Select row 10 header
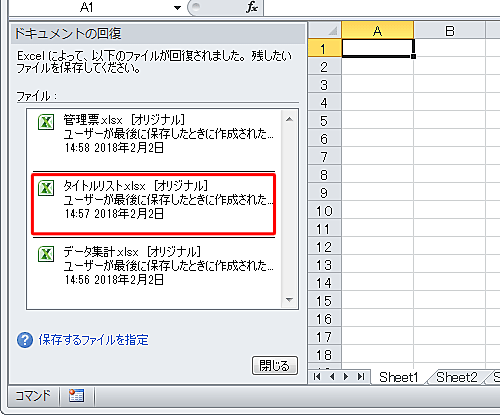The width and height of the screenshot is (500, 415). (x=325, y=211)
